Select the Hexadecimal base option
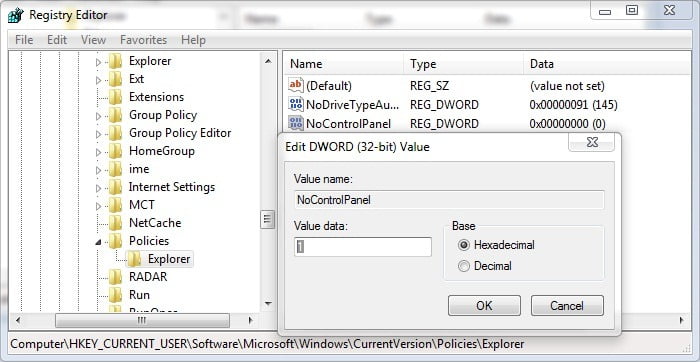This screenshot has width=700, height=362. pyautogui.click(x=464, y=245)
